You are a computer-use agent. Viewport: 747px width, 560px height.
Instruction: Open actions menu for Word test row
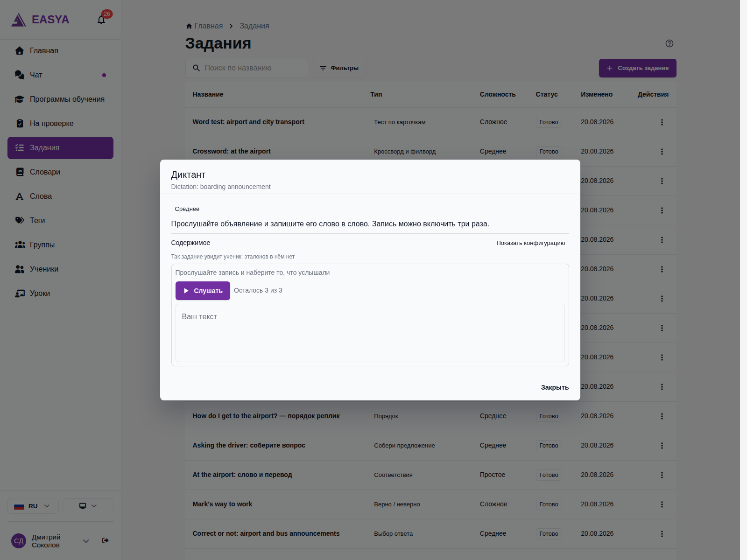coord(662,122)
